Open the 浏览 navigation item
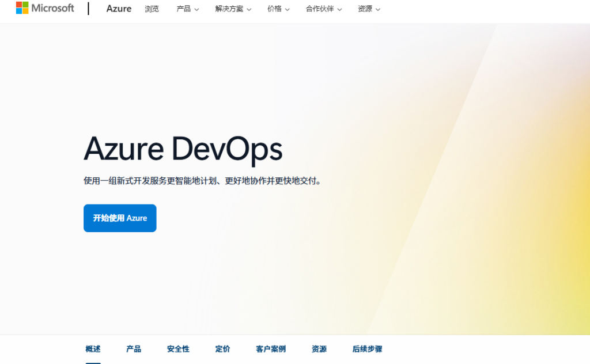Screen dimensions: 590x364 152,9
